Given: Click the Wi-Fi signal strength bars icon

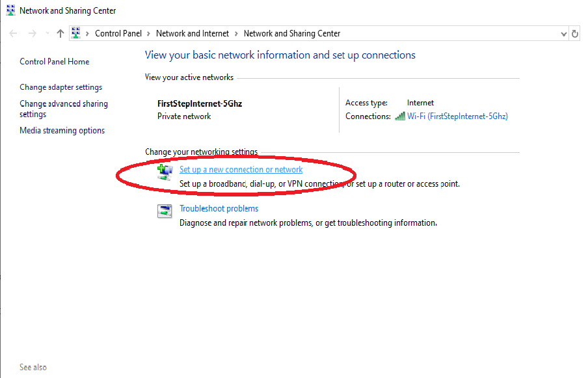Looking at the screenshot, I should tap(400, 116).
